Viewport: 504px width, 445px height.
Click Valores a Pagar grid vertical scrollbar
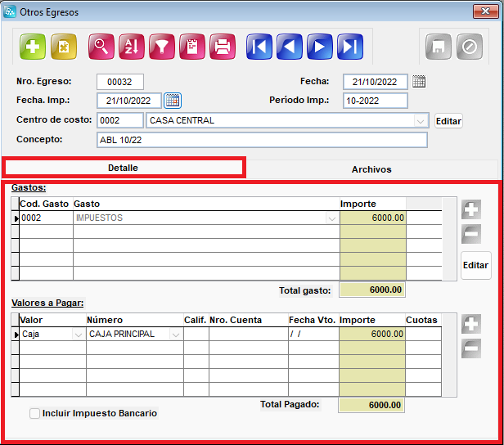[x=449, y=355]
